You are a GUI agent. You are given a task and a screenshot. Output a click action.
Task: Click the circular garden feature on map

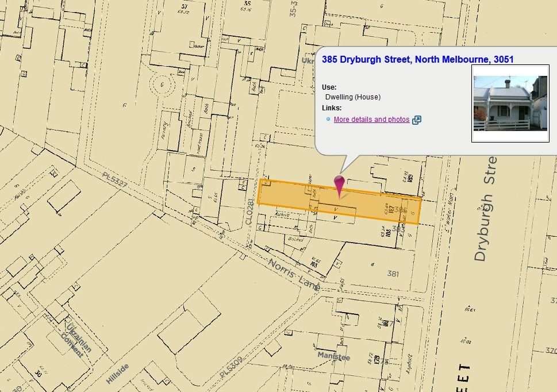point(162,86)
